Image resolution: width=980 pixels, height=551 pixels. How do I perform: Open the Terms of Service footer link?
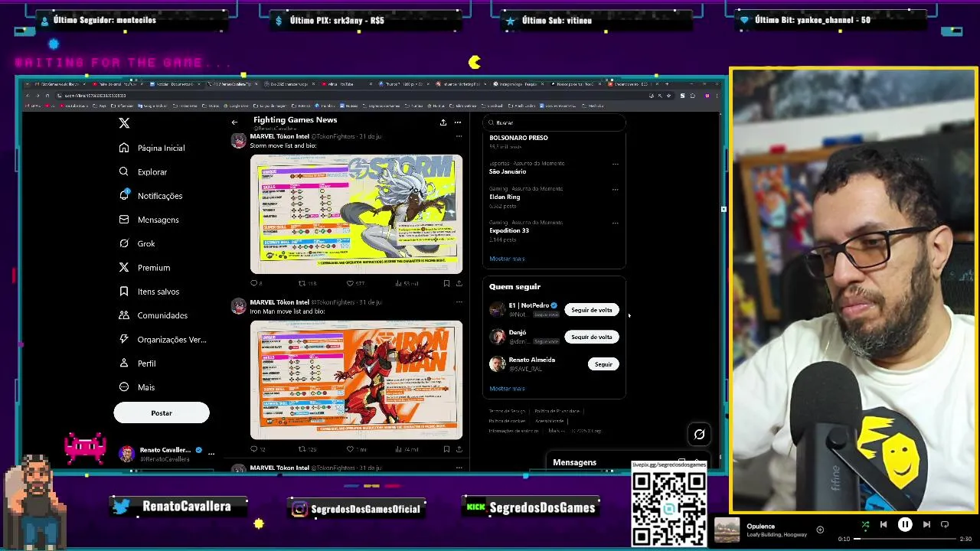pos(507,411)
